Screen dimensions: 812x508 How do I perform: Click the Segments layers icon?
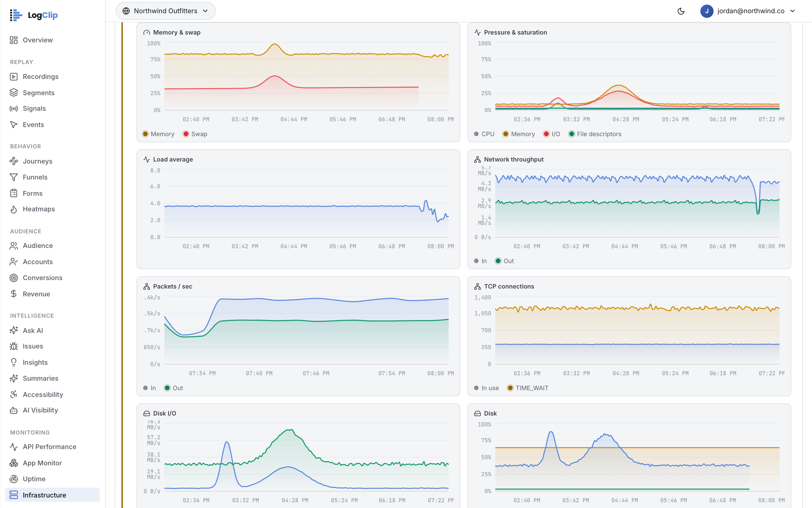coord(14,92)
